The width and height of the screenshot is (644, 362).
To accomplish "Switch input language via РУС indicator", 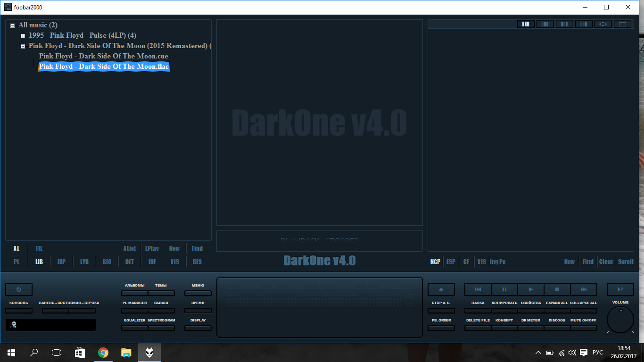I will pos(598,353).
